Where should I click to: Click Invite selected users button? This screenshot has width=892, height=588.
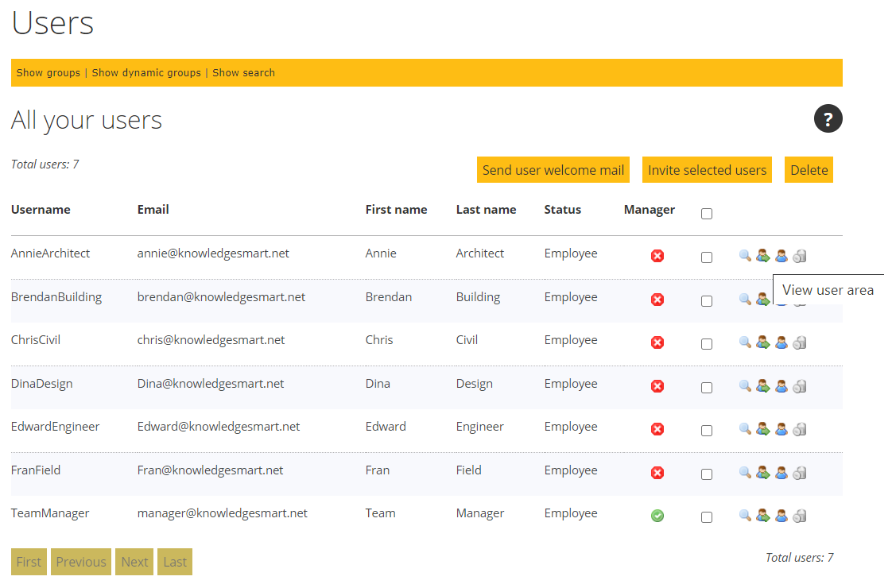click(707, 170)
